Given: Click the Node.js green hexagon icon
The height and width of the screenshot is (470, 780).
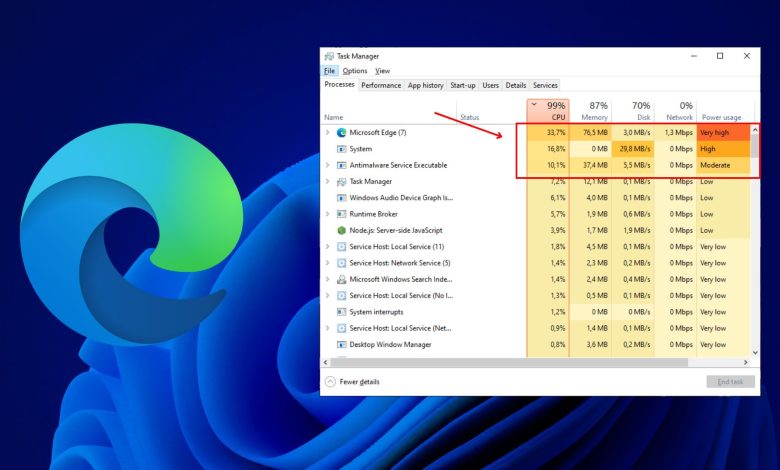Looking at the screenshot, I should click(341, 230).
